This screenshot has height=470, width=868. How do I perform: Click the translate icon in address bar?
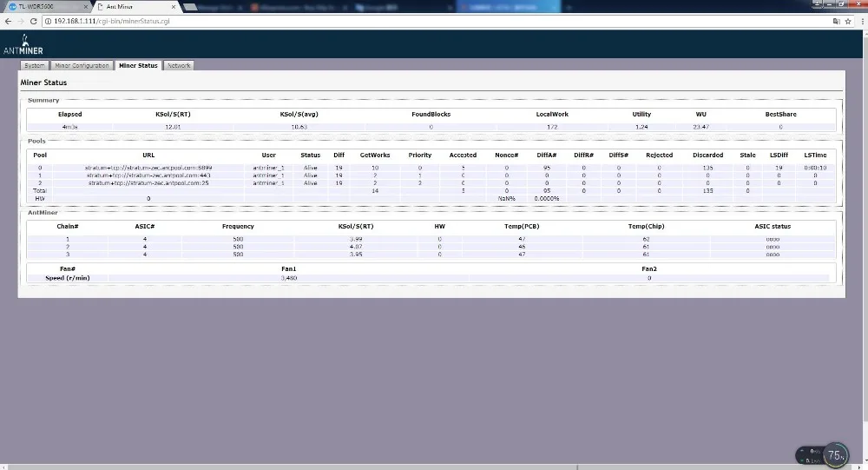[x=836, y=21]
